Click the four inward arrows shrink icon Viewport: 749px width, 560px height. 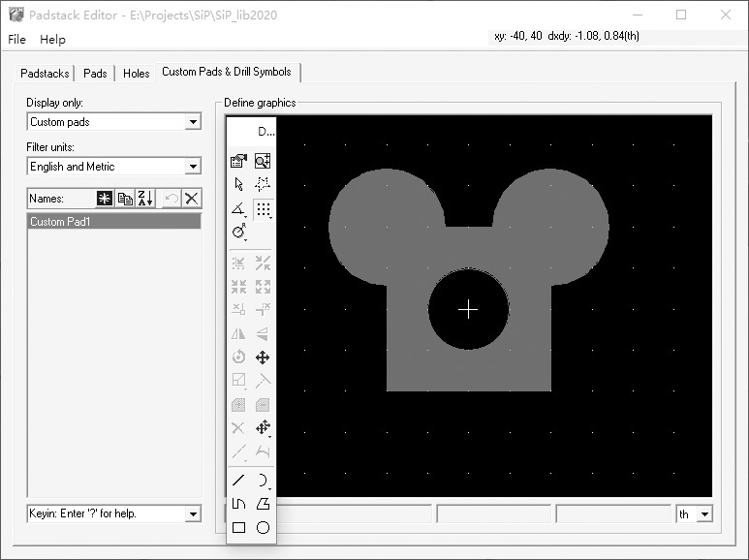tap(238, 287)
